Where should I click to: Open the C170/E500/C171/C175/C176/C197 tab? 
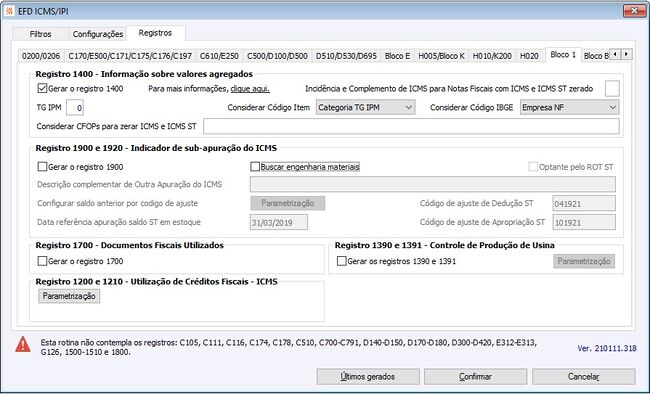(130, 56)
